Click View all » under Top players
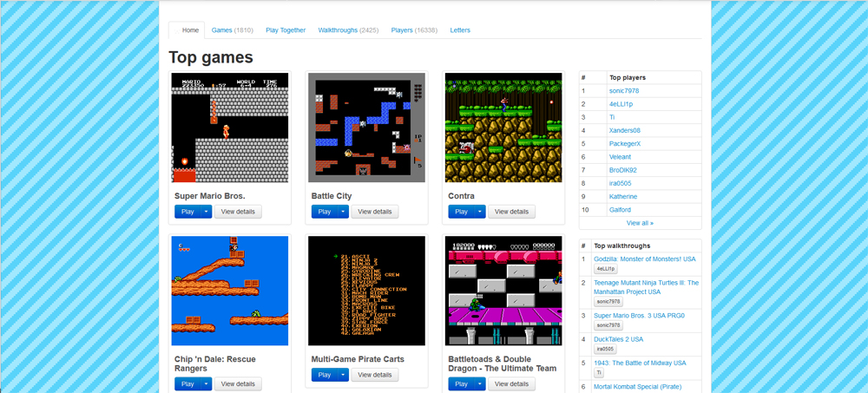 pos(640,223)
